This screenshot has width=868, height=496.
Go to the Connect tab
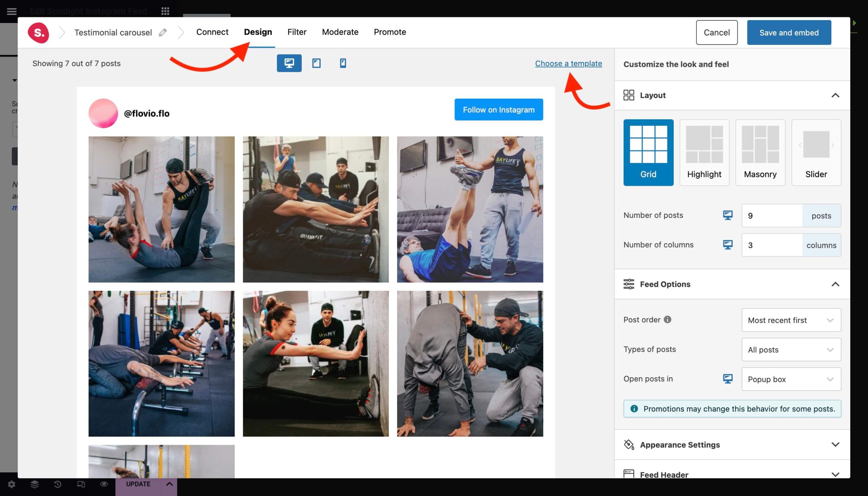[212, 32]
